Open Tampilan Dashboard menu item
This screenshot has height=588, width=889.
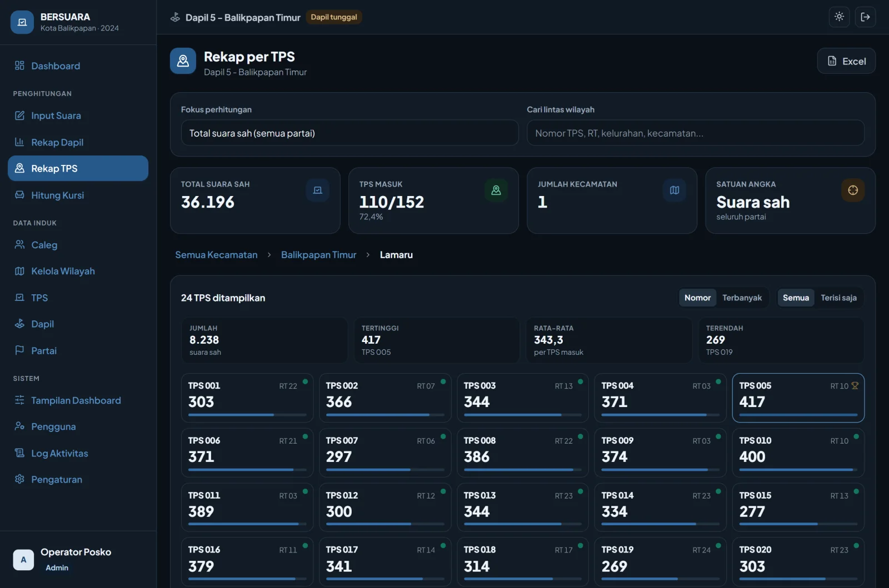(x=78, y=400)
